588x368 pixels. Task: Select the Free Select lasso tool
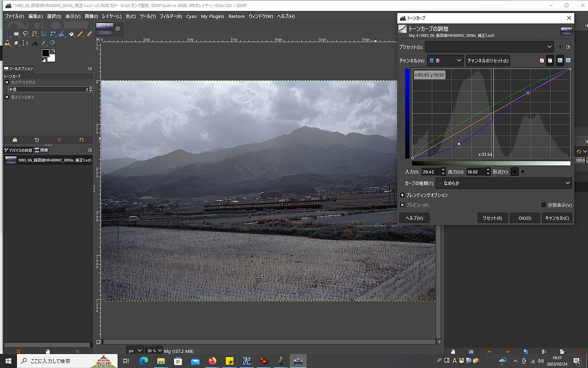[25, 34]
